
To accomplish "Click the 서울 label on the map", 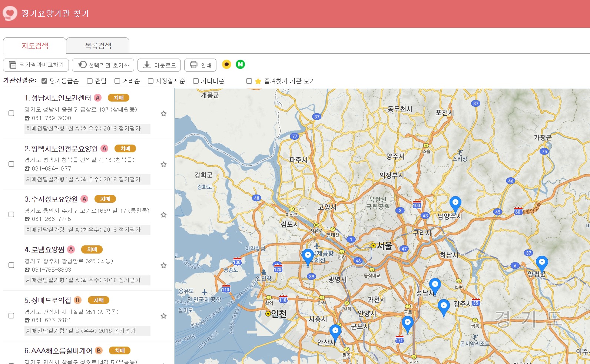I will click(385, 246).
